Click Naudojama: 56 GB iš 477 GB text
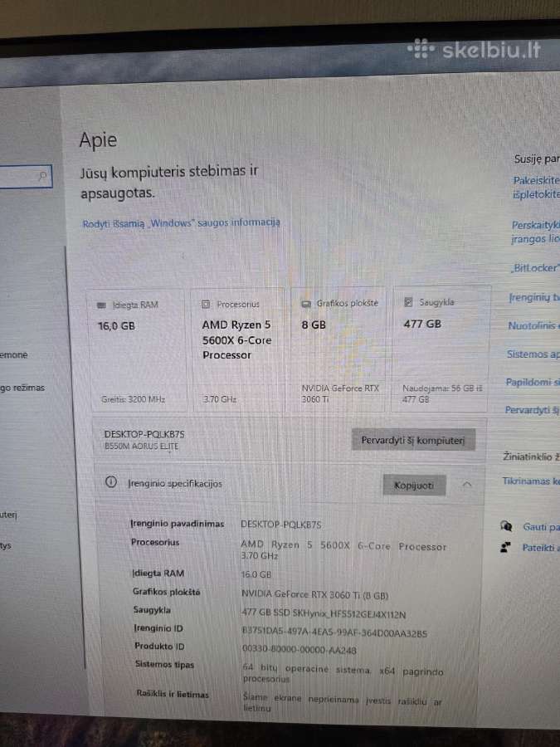Image resolution: width=560 pixels, height=747 pixels. (442, 393)
